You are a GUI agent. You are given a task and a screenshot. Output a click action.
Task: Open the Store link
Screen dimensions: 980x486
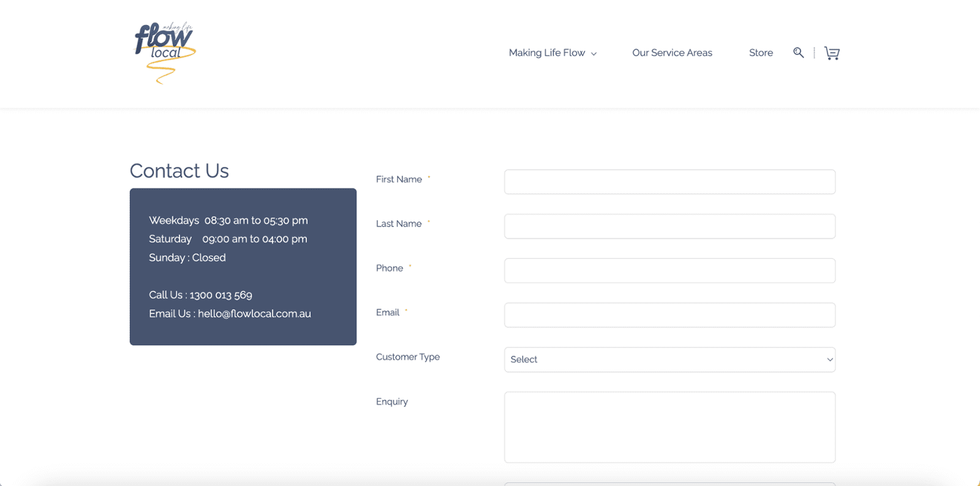pos(761,53)
